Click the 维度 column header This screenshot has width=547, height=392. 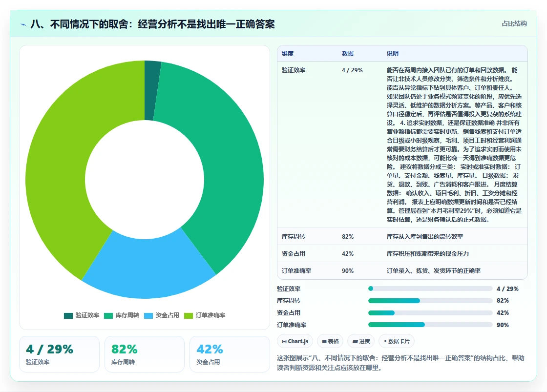point(288,53)
